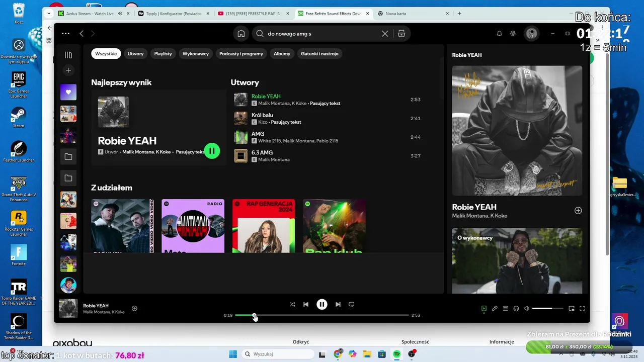Add current song to Liked from player bar
The width and height of the screenshot is (644, 362).
point(134,308)
